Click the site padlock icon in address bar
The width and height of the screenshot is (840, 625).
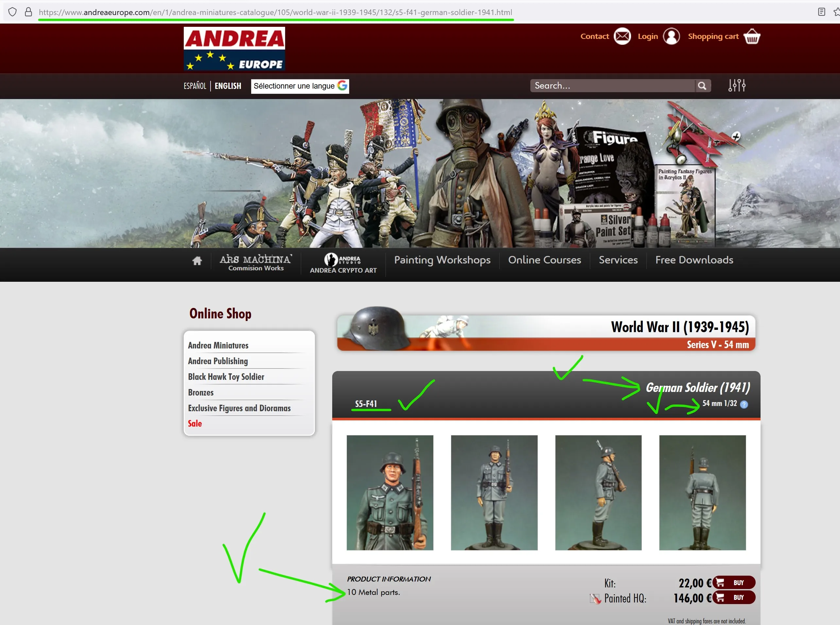28,12
